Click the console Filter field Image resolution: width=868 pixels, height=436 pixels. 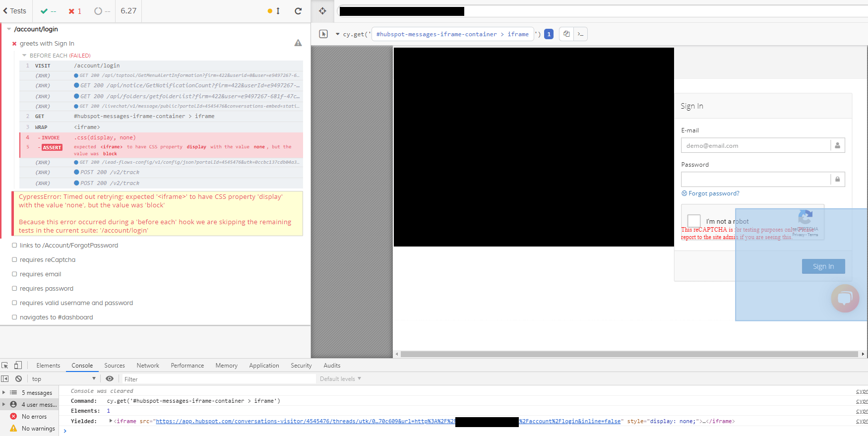[219, 379]
